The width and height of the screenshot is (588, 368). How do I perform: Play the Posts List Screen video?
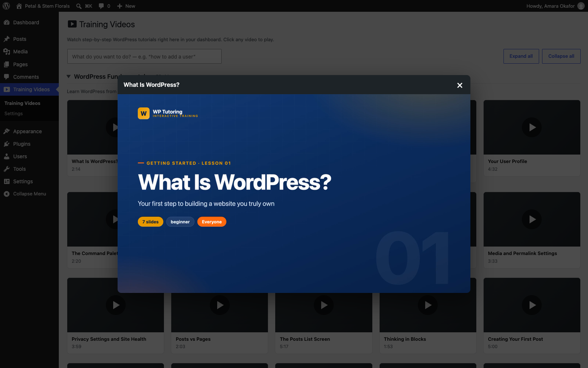click(x=324, y=305)
